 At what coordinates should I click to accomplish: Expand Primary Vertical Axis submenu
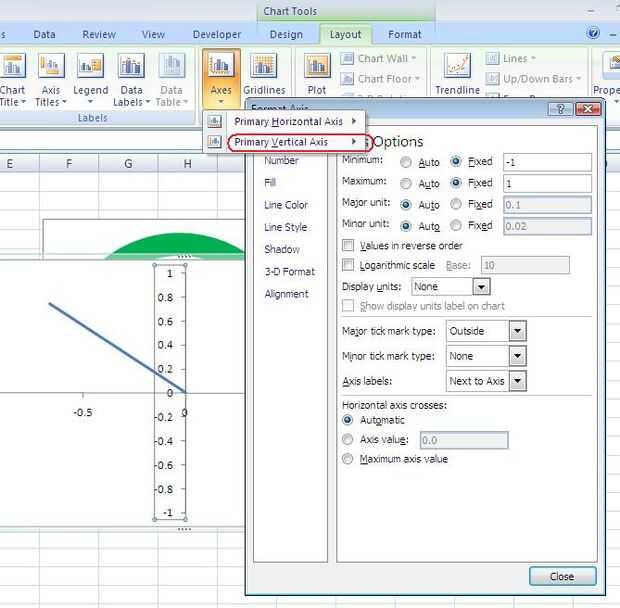coord(354,142)
